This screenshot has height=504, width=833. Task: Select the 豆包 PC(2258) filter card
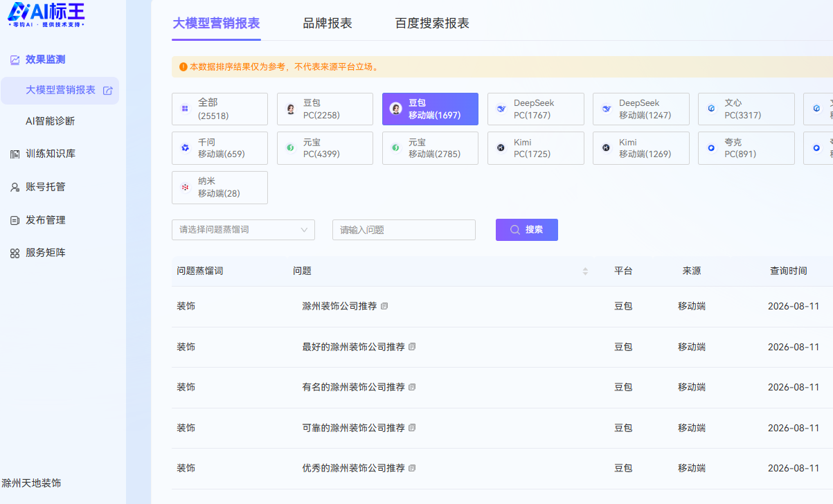(325, 109)
